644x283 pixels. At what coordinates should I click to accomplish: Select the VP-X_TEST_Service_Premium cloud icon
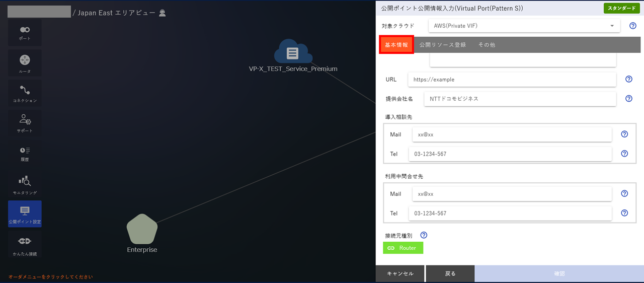[293, 51]
